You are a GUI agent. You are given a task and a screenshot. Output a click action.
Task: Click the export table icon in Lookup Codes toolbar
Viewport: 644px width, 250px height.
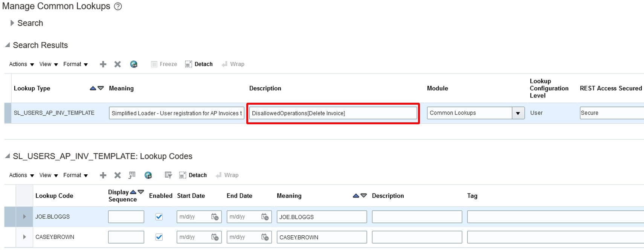pos(132,175)
